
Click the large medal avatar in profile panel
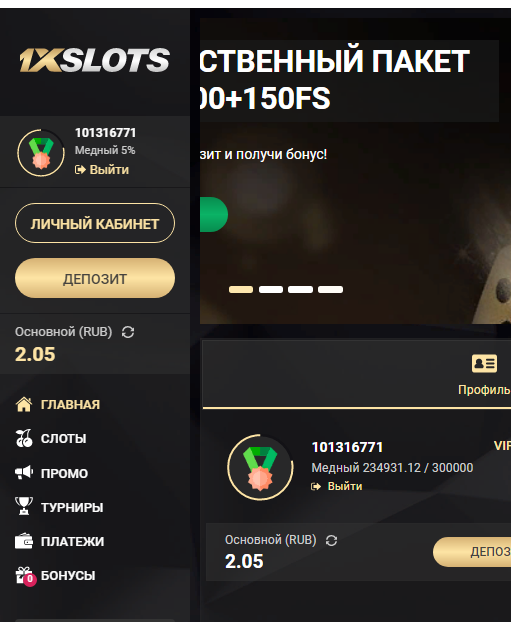coord(260,467)
